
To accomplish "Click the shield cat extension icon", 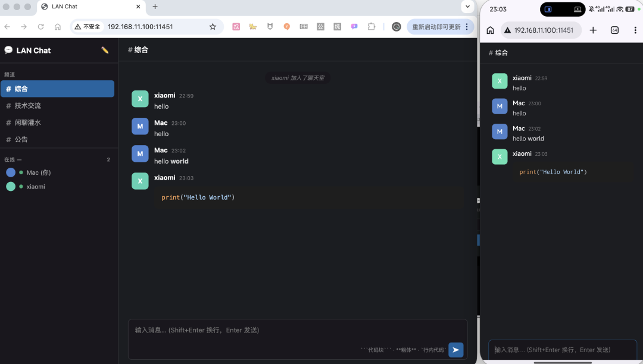I will click(x=270, y=27).
